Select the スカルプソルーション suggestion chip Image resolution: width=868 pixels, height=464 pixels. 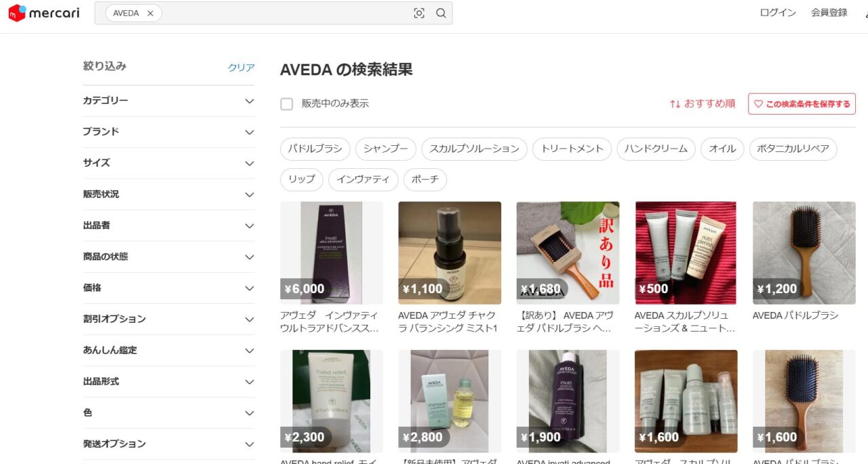tap(474, 149)
